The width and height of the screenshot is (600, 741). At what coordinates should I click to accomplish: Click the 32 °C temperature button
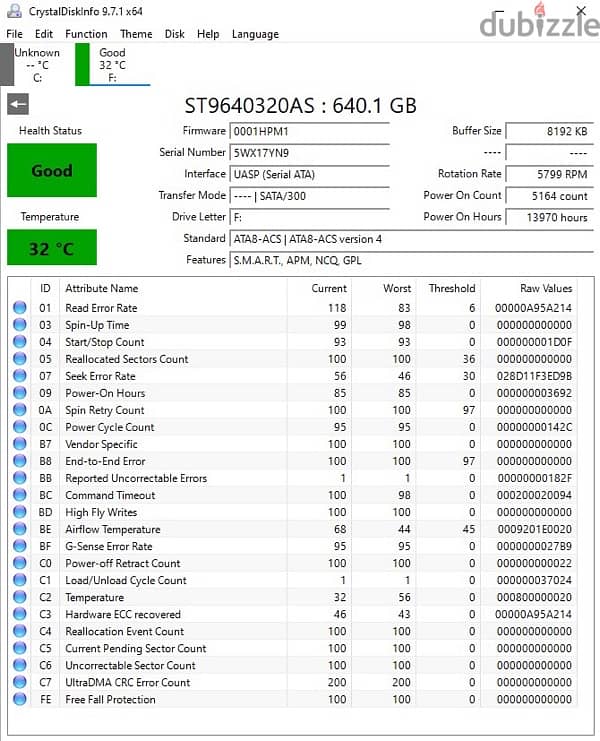(52, 248)
